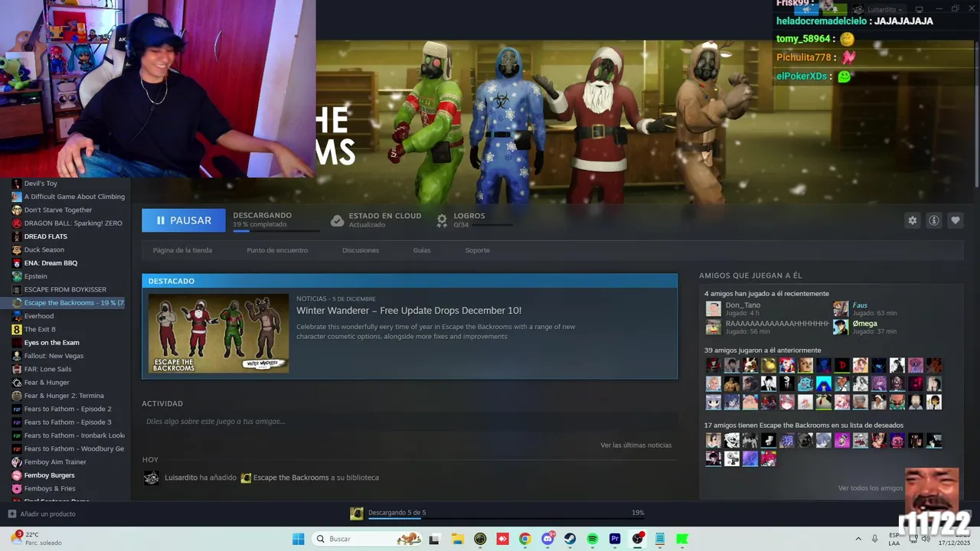Open the RAAAAAAA friend's avatar

point(714,328)
